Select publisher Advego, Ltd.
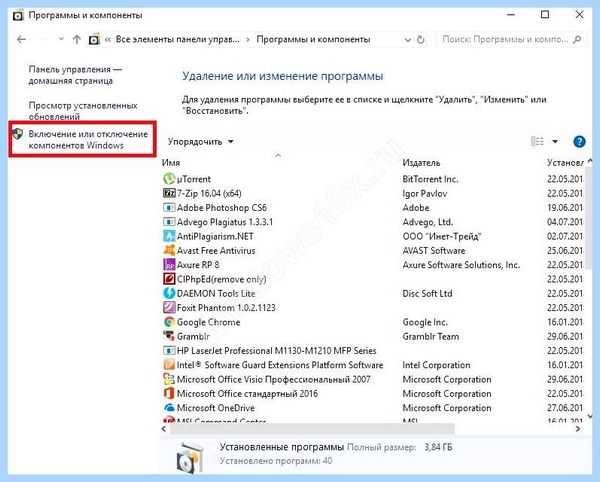Image resolution: width=600 pixels, height=482 pixels. pyautogui.click(x=427, y=222)
